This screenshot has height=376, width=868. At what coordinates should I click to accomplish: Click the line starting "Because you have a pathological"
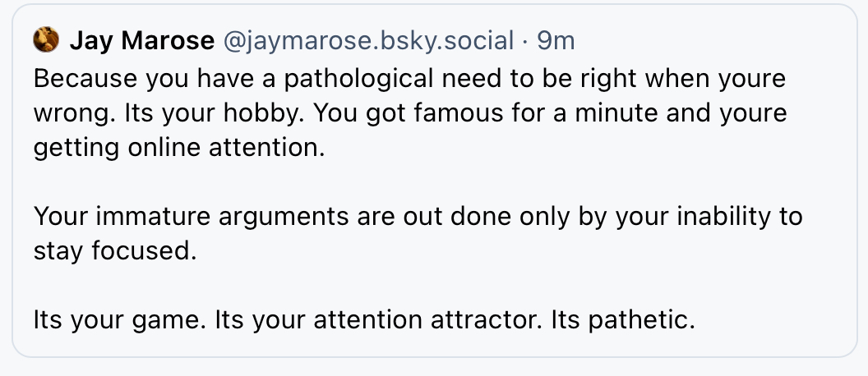coord(410,79)
